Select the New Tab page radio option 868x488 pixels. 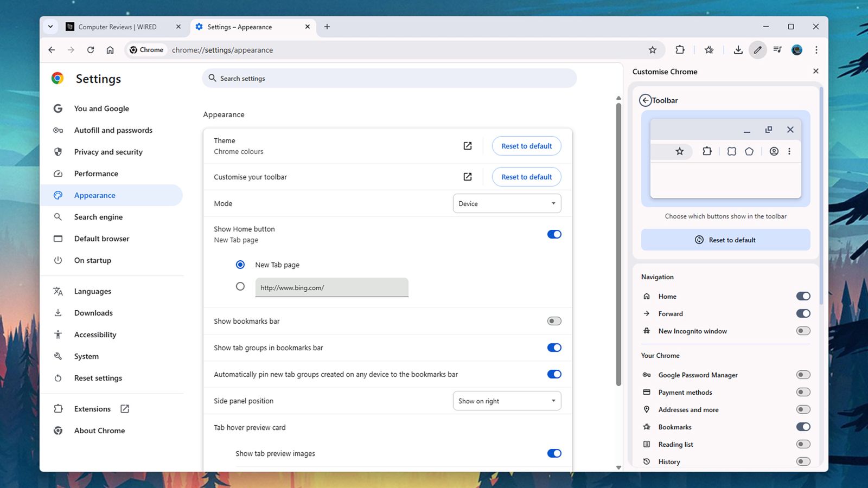point(240,265)
